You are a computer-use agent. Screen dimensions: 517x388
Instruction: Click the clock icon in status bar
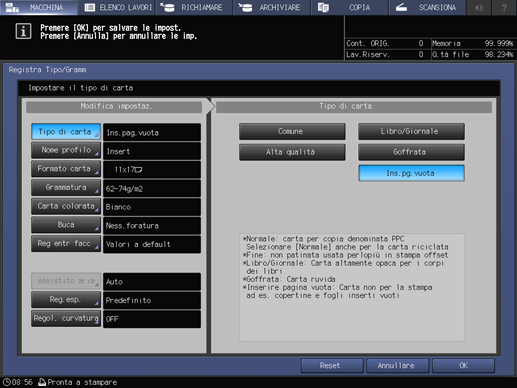tap(6, 382)
